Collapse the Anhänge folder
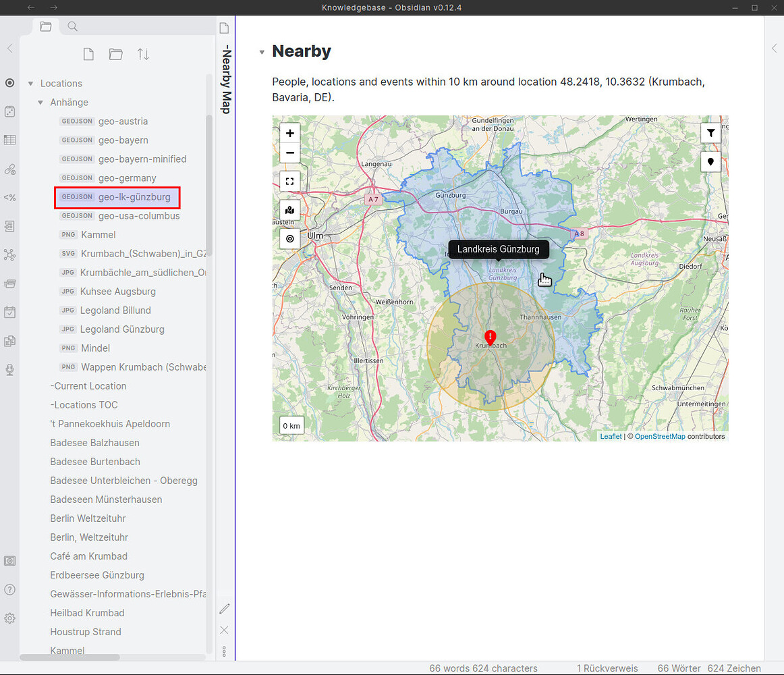 [x=41, y=102]
